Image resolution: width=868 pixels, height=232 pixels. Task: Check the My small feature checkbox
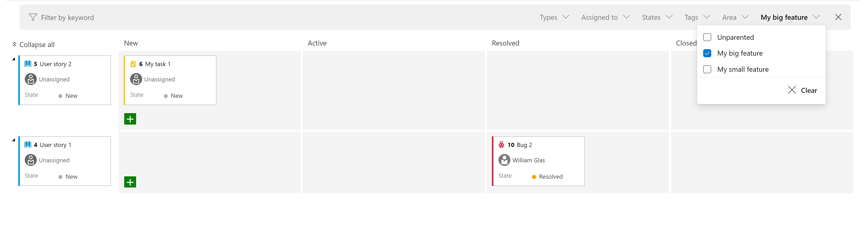(707, 69)
